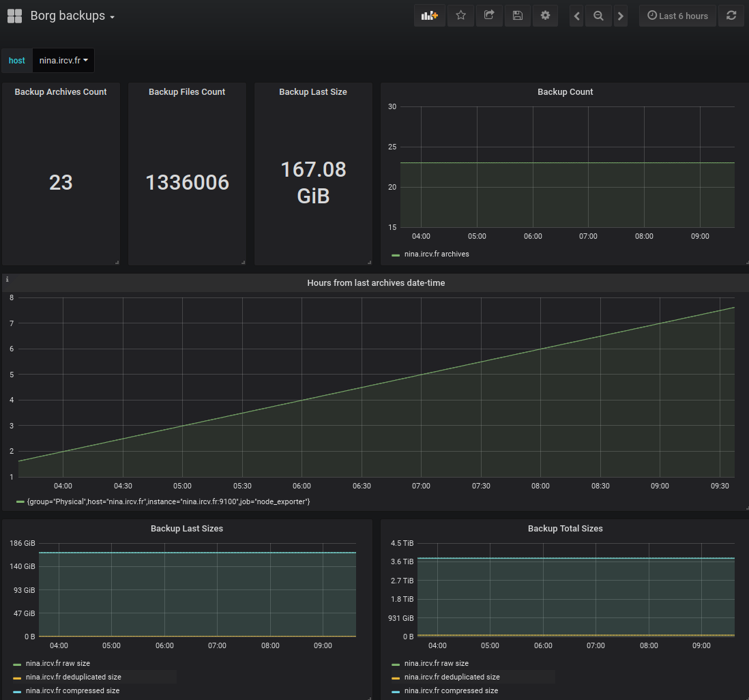Star this dashboard as favorite

(461, 16)
